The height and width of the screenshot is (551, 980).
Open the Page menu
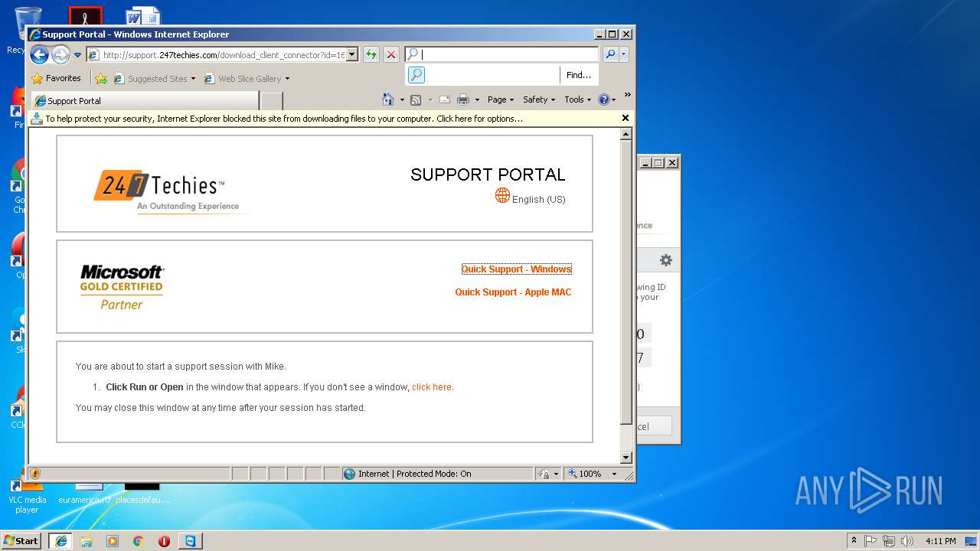[501, 99]
